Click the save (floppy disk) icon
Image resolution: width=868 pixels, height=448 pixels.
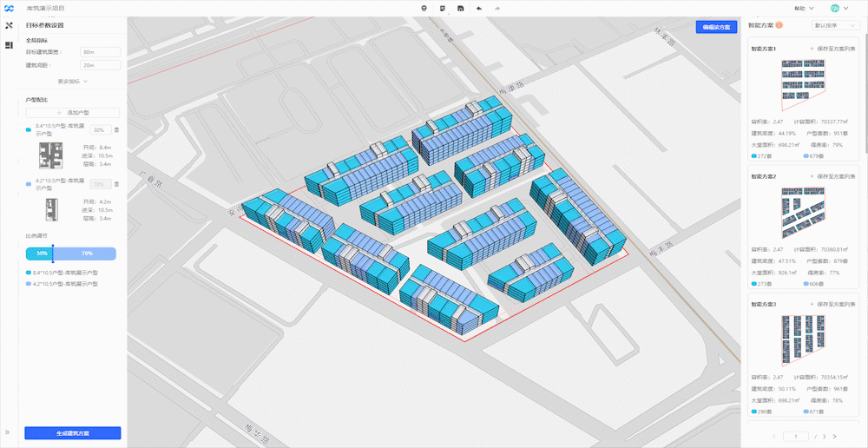tap(461, 9)
